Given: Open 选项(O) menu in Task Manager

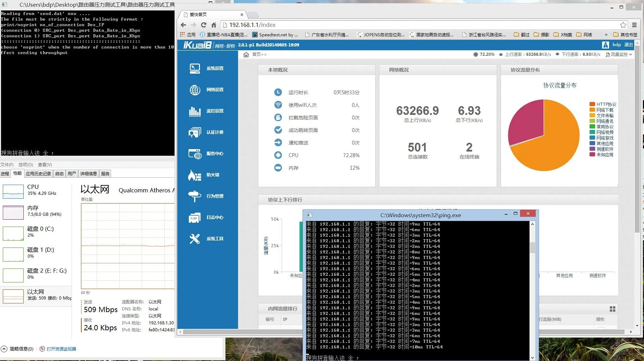Looking at the screenshot, I should click(x=25, y=165).
